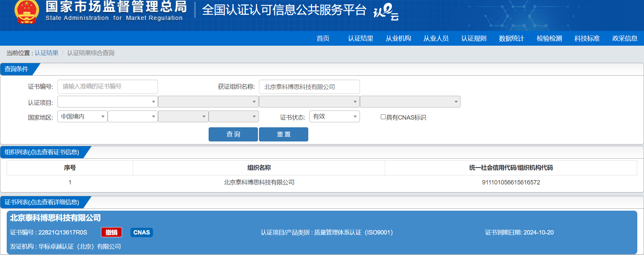Click the national emblem logo
Screen dimensions: 644x255
point(27,12)
